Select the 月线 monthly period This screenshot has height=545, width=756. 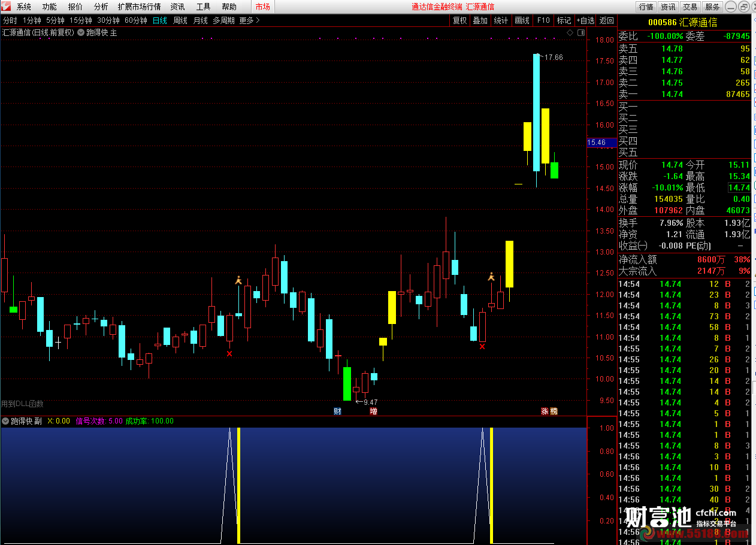click(x=200, y=20)
